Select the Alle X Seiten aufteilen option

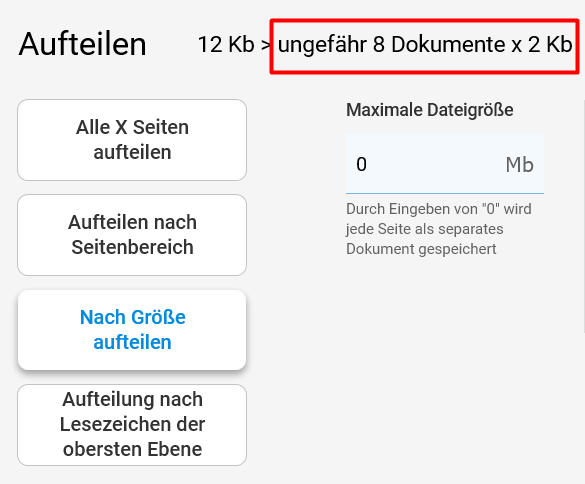point(132,140)
